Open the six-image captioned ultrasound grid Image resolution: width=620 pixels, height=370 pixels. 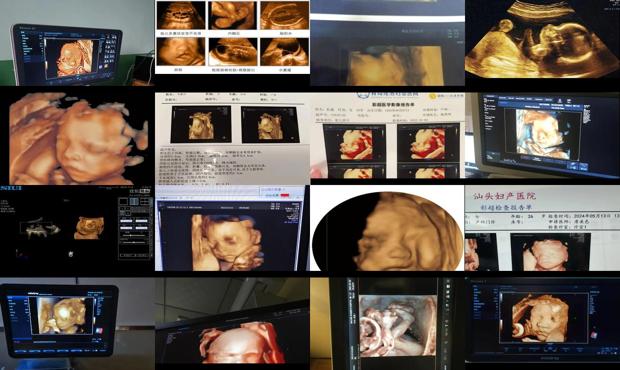(x=232, y=37)
